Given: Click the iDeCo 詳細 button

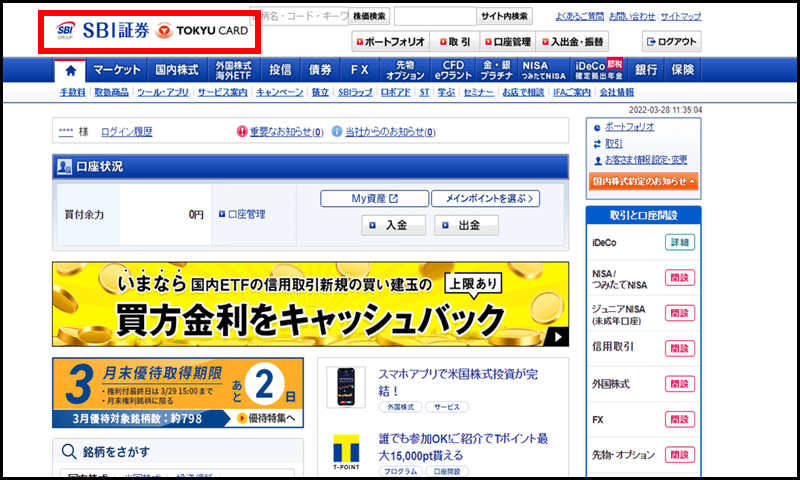Looking at the screenshot, I should [680, 243].
